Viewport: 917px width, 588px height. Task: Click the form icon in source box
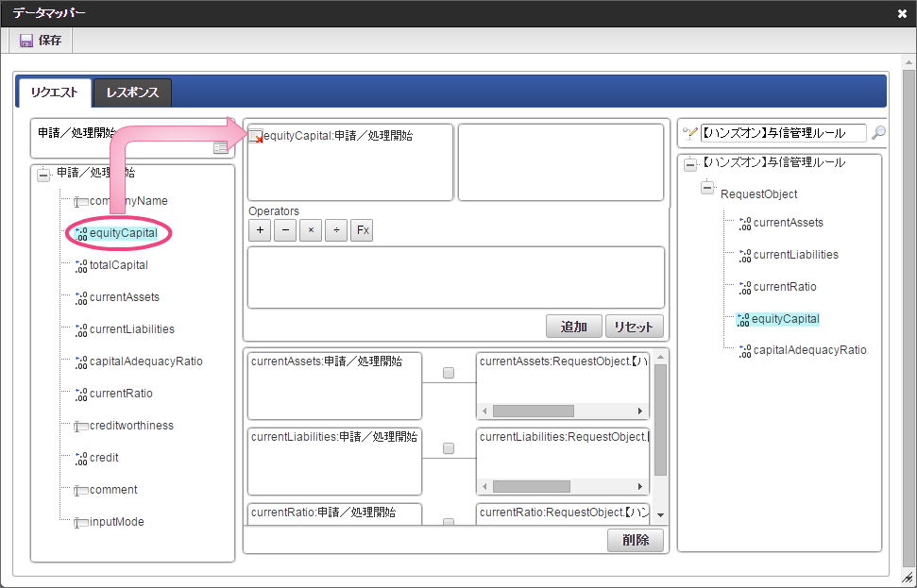coord(221,148)
